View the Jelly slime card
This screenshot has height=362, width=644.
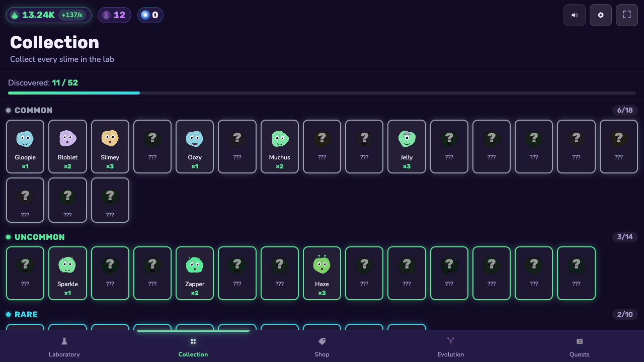(407, 146)
